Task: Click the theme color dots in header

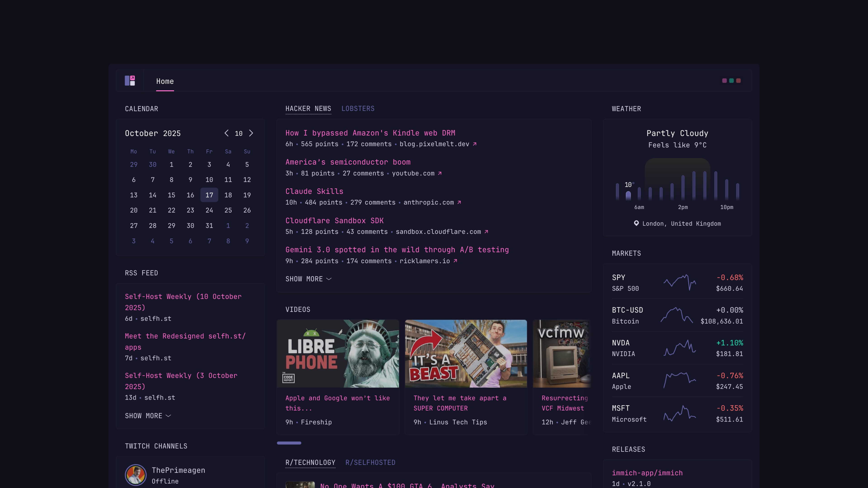Action: pos(731,81)
